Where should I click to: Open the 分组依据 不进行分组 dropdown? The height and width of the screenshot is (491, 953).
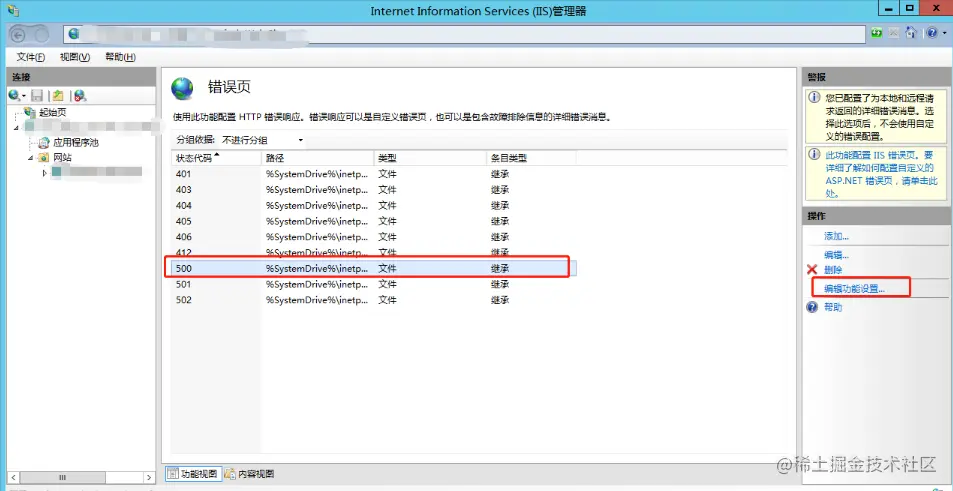click(262, 140)
